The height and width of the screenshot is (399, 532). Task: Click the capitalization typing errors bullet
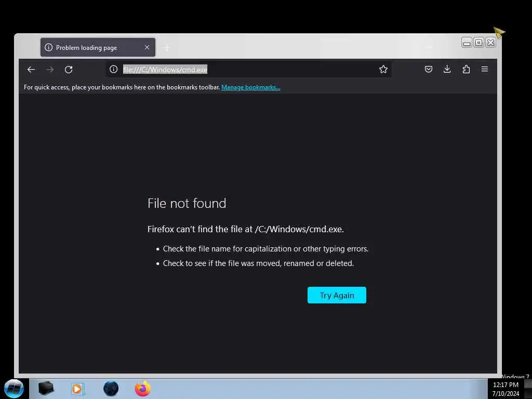point(265,249)
